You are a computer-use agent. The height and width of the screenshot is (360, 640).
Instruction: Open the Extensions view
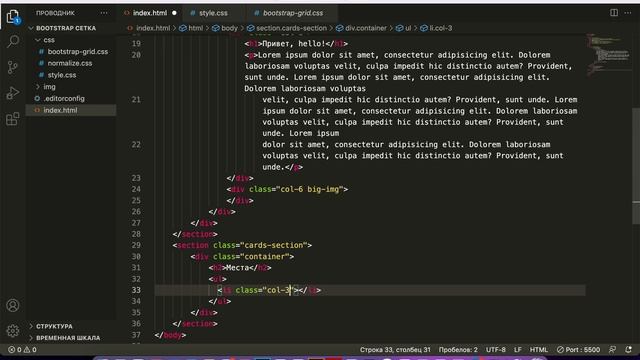(x=13, y=119)
